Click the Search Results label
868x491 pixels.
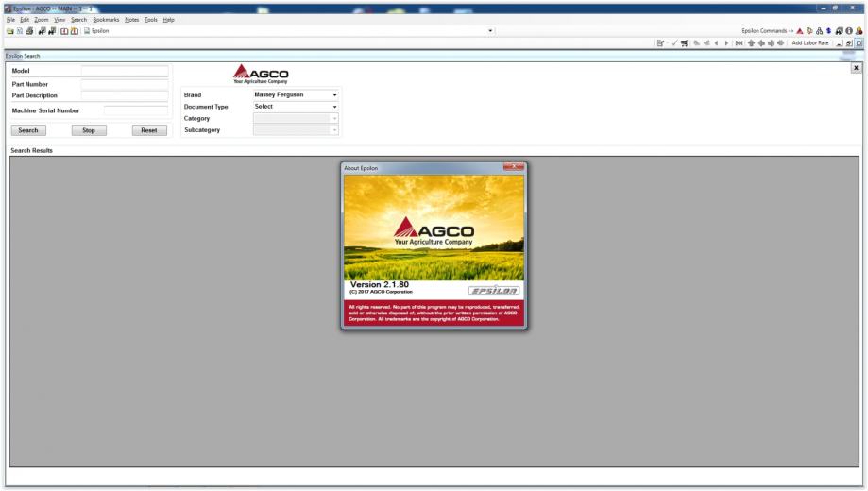pyautogui.click(x=31, y=150)
